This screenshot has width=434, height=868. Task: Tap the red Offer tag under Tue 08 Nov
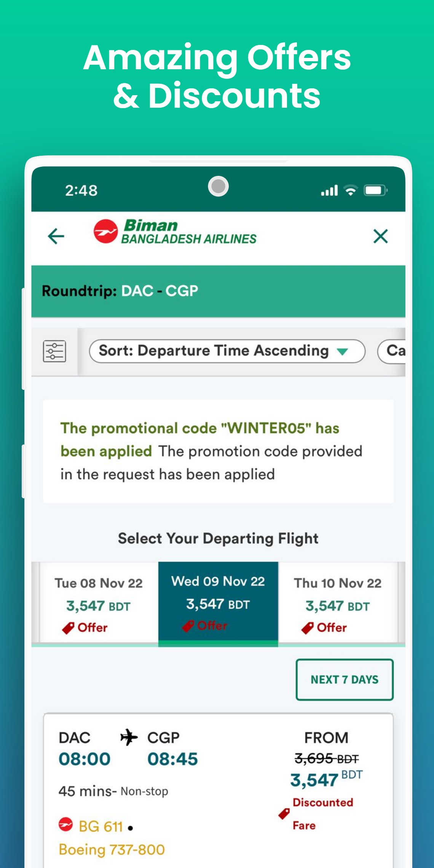(85, 627)
